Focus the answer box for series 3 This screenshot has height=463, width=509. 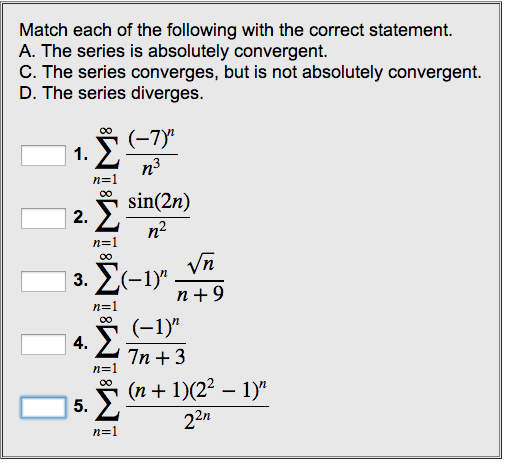(x=43, y=281)
